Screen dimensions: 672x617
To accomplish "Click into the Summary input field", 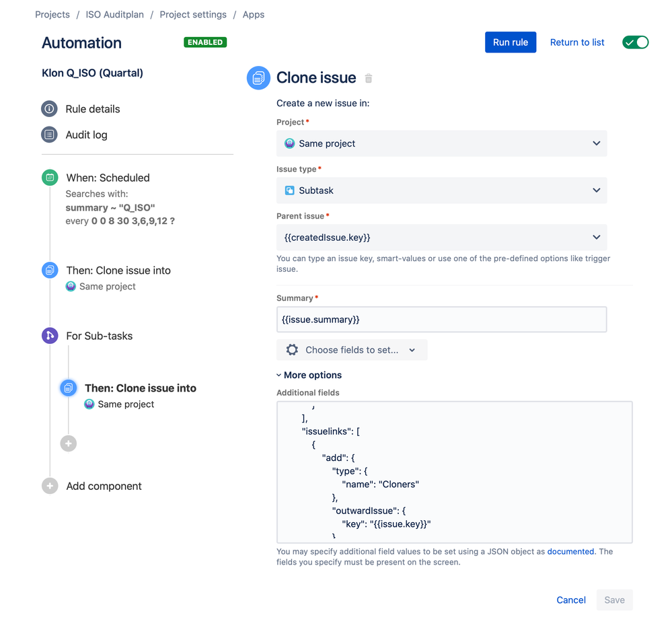I will tap(441, 320).
